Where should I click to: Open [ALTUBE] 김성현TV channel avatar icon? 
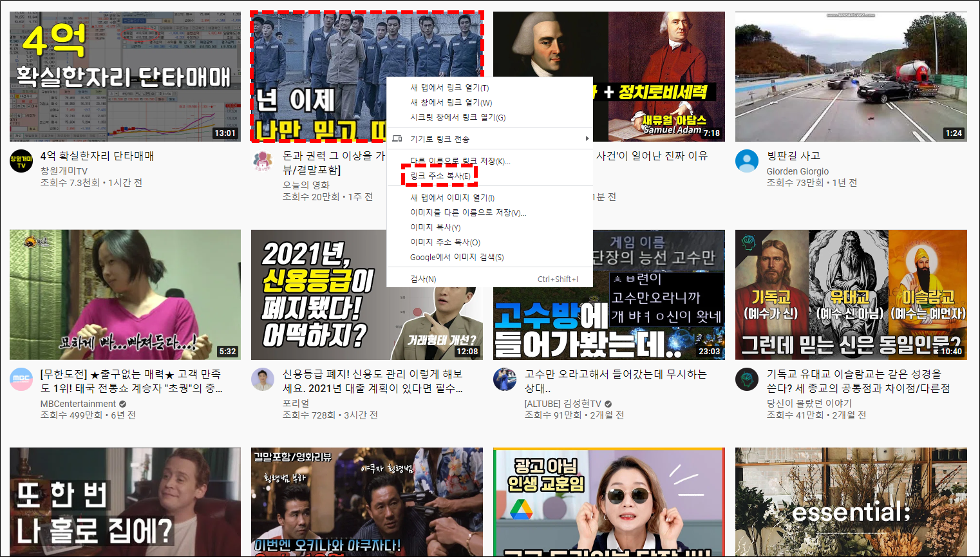pyautogui.click(x=505, y=379)
